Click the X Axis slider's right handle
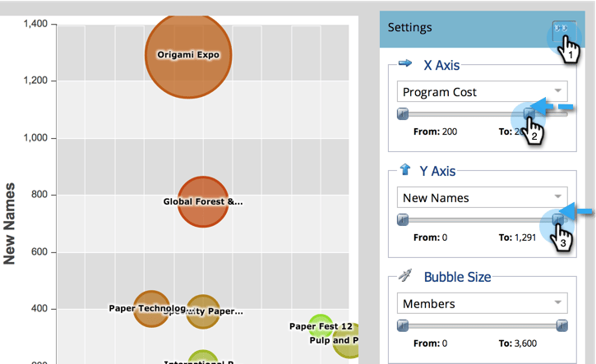 529,113
